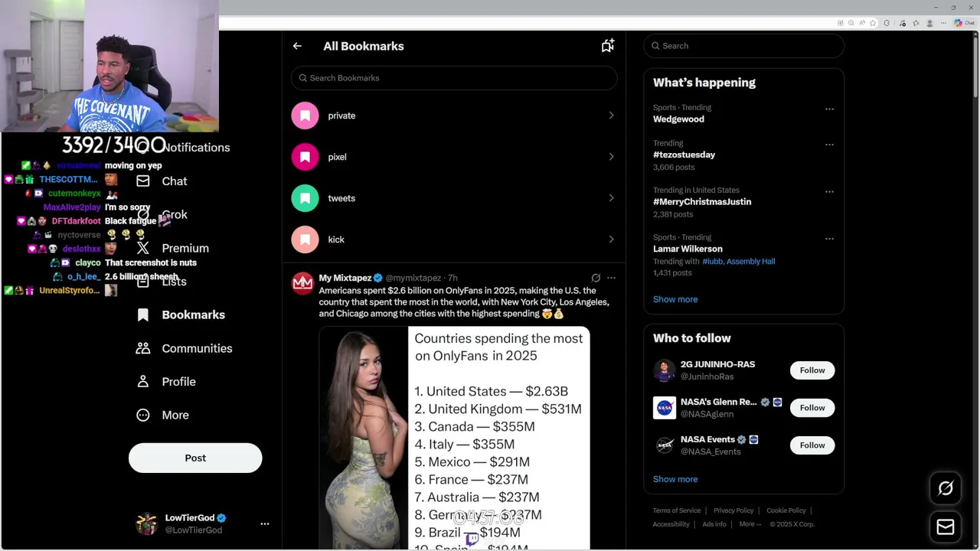This screenshot has height=551, width=980.
Task: Open the OnlyFans countries post image
Action: point(454,438)
